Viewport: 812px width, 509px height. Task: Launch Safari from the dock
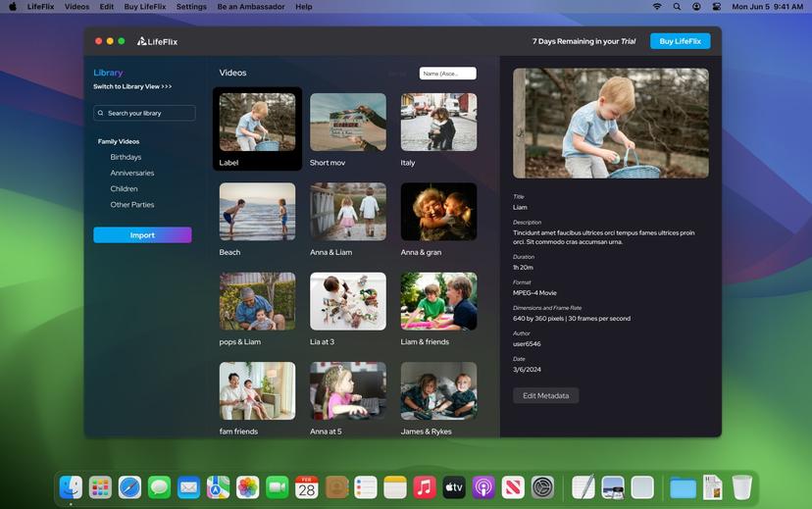tap(129, 486)
